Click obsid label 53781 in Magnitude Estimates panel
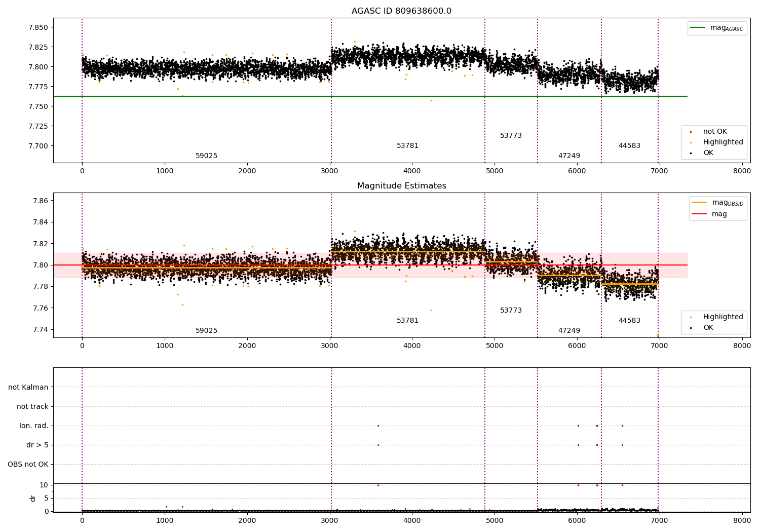This screenshot has height=532, width=760. tap(407, 321)
